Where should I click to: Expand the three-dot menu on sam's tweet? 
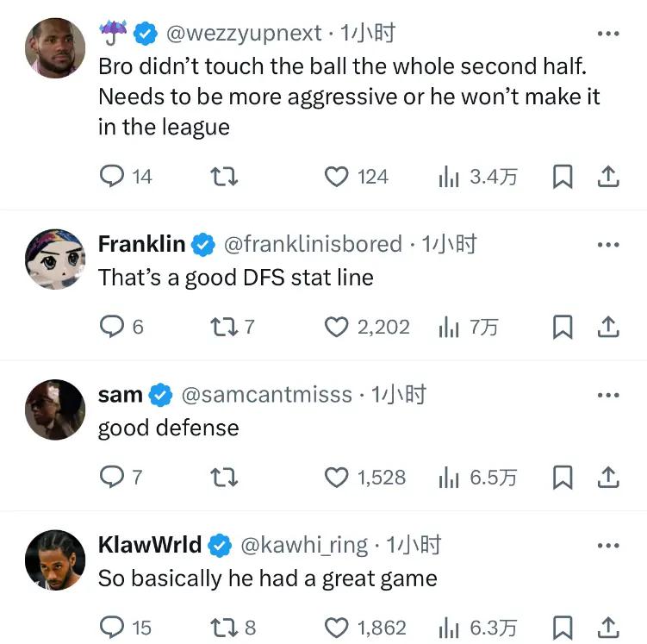point(608,396)
